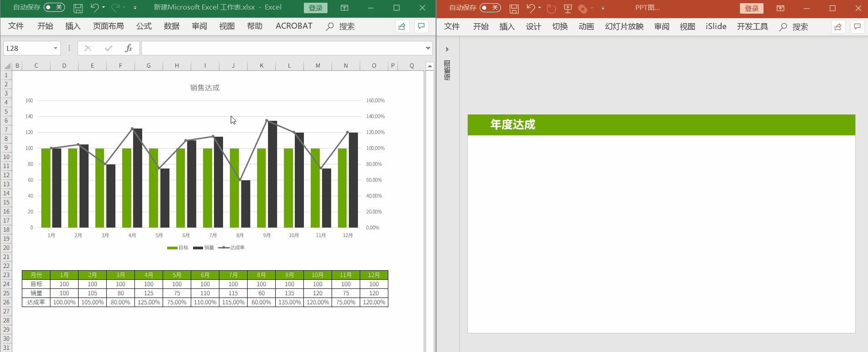Open 数据 tab in Excel
The width and height of the screenshot is (868, 352).
(172, 26)
